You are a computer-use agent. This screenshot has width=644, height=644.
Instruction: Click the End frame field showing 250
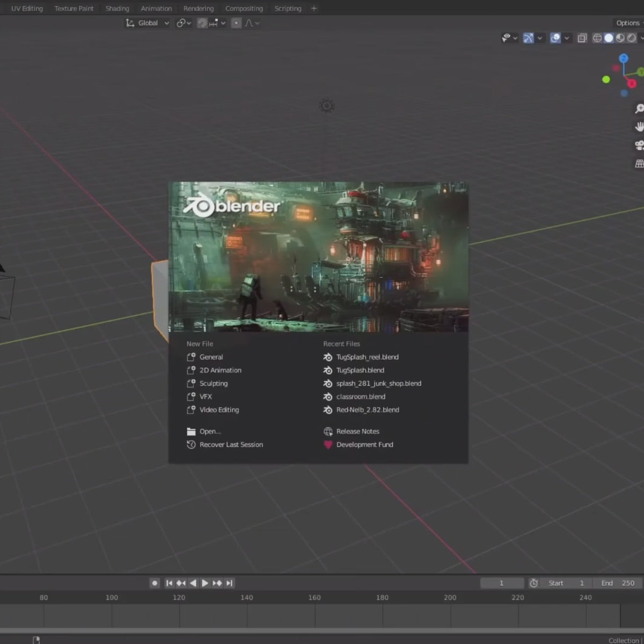[x=617, y=583]
